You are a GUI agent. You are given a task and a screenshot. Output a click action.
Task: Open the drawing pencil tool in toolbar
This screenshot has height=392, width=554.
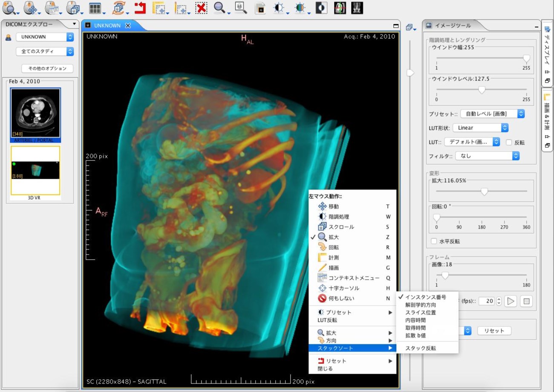182,8
